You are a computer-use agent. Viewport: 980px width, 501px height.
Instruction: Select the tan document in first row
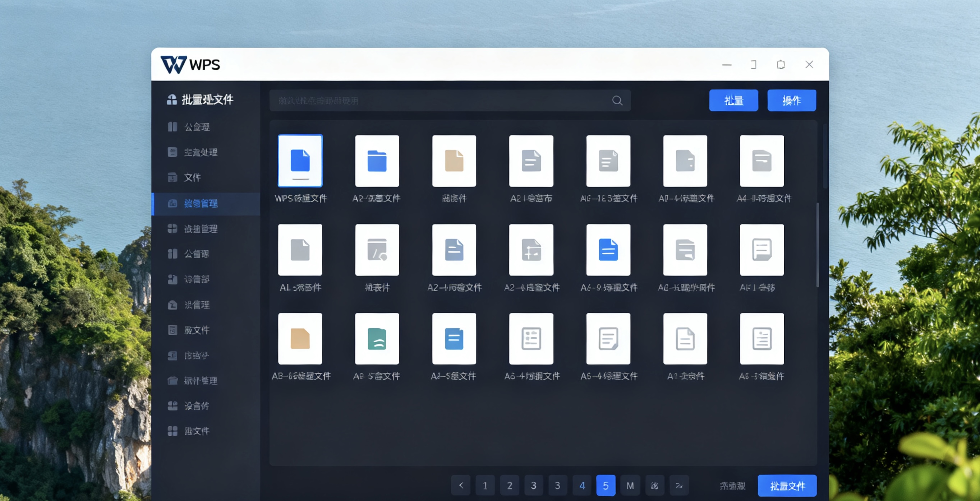454,161
